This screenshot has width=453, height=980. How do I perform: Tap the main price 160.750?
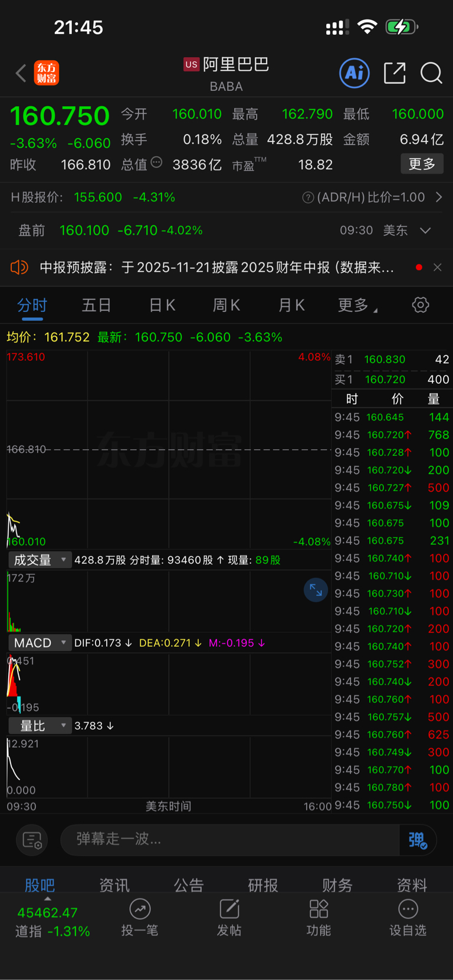coord(60,116)
